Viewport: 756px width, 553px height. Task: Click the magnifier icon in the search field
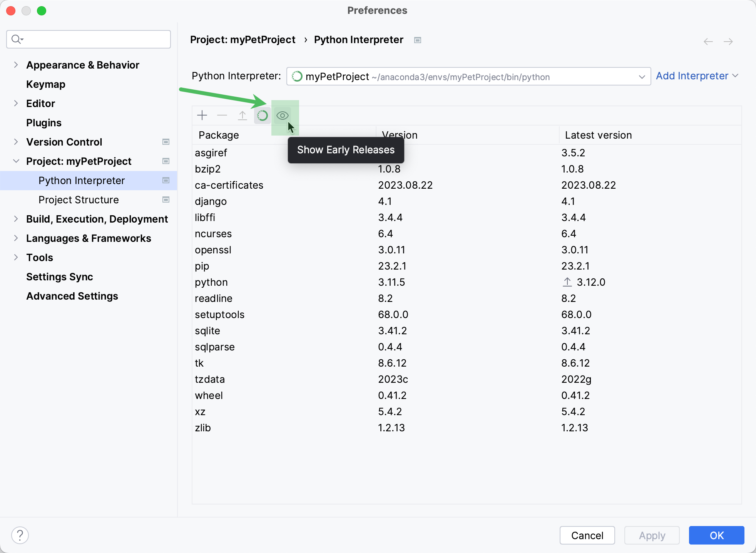coord(17,39)
